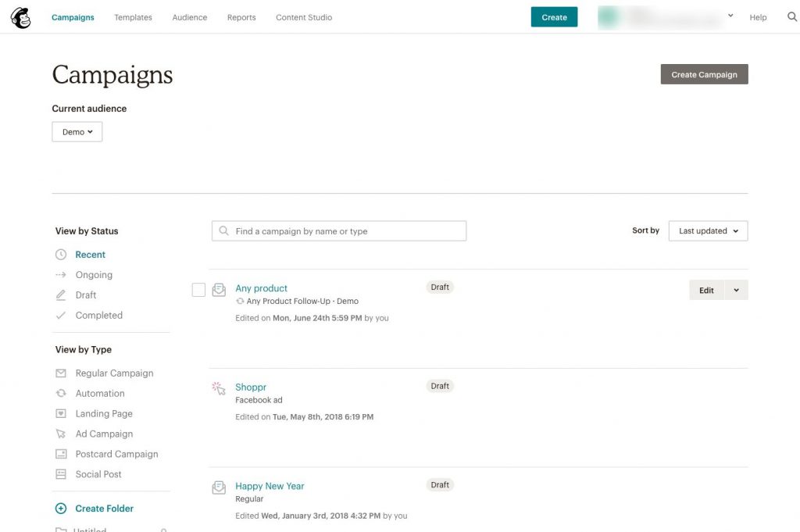The width and height of the screenshot is (800, 532).
Task: Click 'Regular' label under Happy New Year
Action: tap(249, 499)
